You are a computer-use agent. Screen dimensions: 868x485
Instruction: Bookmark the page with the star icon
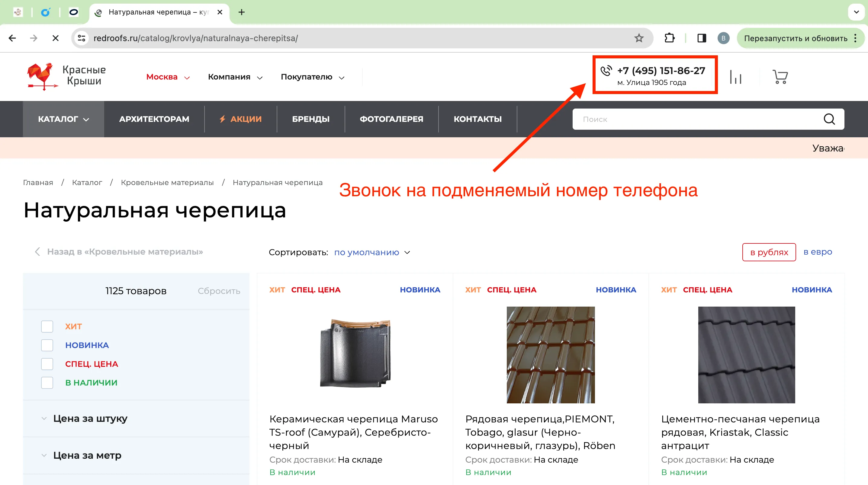click(638, 38)
